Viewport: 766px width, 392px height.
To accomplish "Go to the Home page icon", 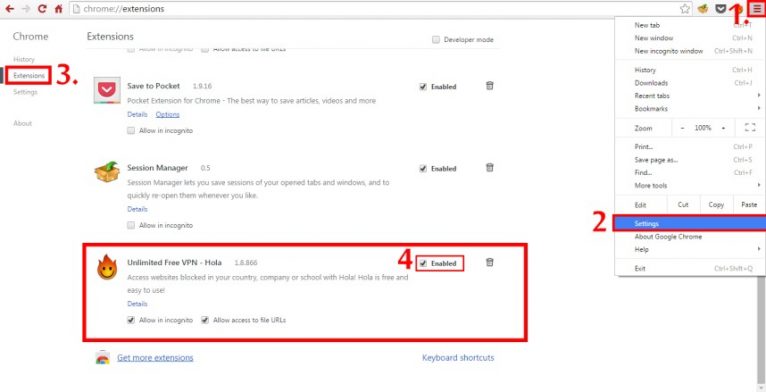I will pos(59,9).
